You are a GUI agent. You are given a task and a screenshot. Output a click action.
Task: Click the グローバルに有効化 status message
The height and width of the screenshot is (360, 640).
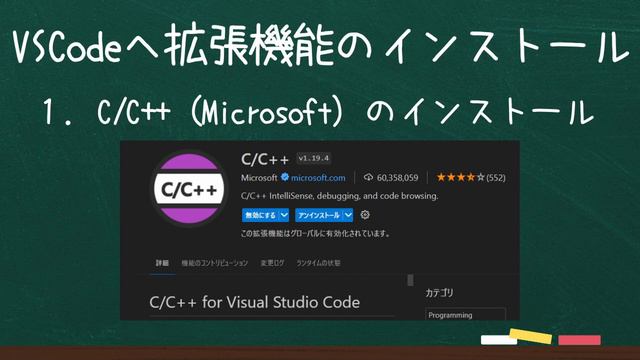coord(315,233)
